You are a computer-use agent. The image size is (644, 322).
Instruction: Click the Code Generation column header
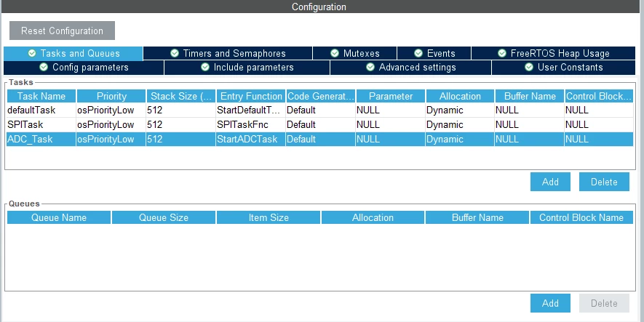pyautogui.click(x=321, y=97)
